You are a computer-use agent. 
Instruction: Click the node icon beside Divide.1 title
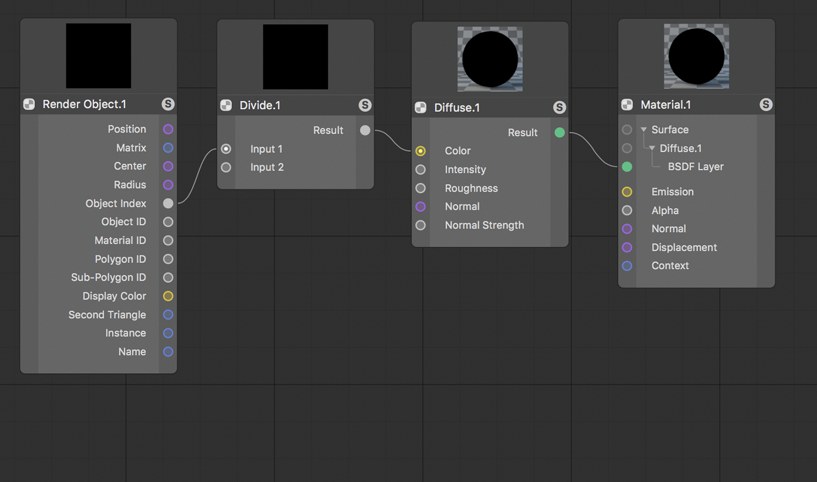tap(226, 105)
